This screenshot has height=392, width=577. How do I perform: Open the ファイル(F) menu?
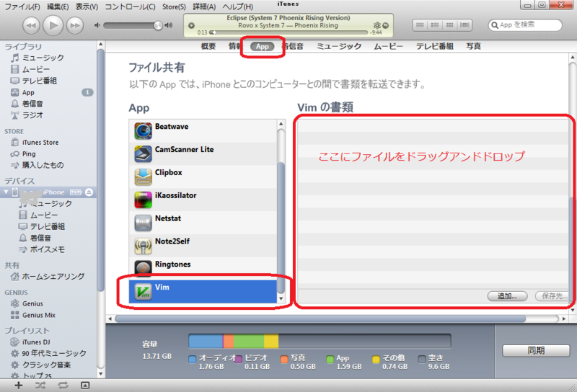22,6
